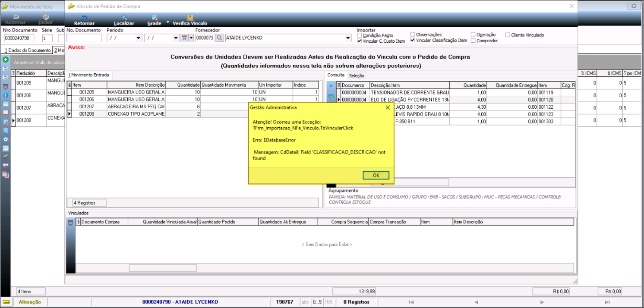The height and width of the screenshot is (308, 644).
Task: Click the gear settings icon in left sidebar
Action: click(6, 139)
